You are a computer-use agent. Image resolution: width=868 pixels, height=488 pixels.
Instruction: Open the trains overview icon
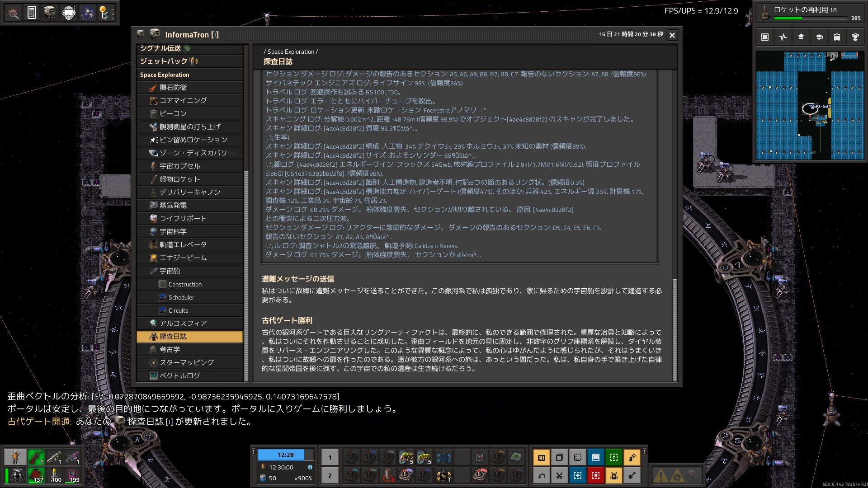(837, 37)
